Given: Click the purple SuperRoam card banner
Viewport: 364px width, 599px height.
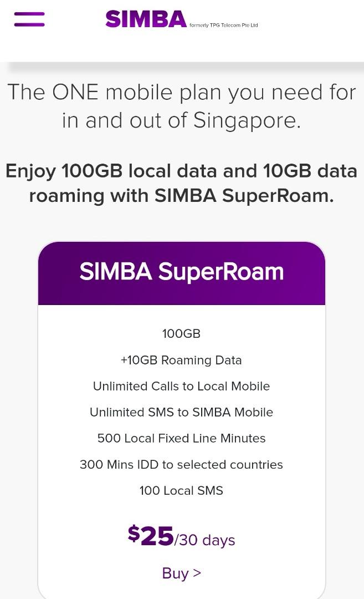Looking at the screenshot, I should [181, 272].
